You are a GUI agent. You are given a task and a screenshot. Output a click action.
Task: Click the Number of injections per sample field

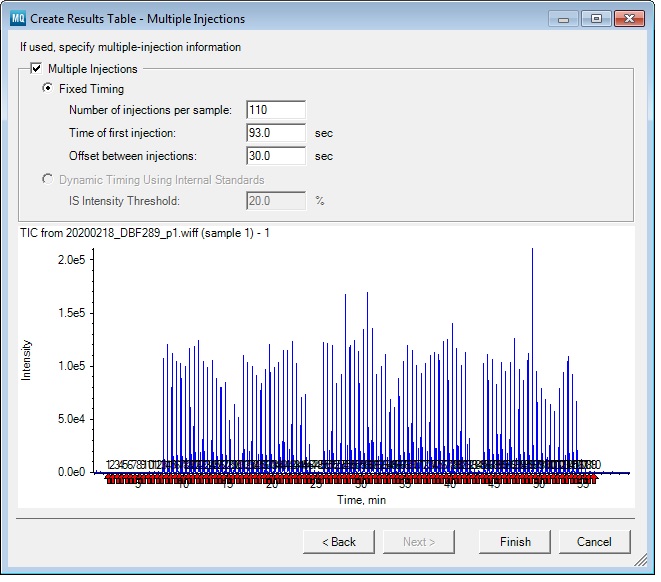275,110
